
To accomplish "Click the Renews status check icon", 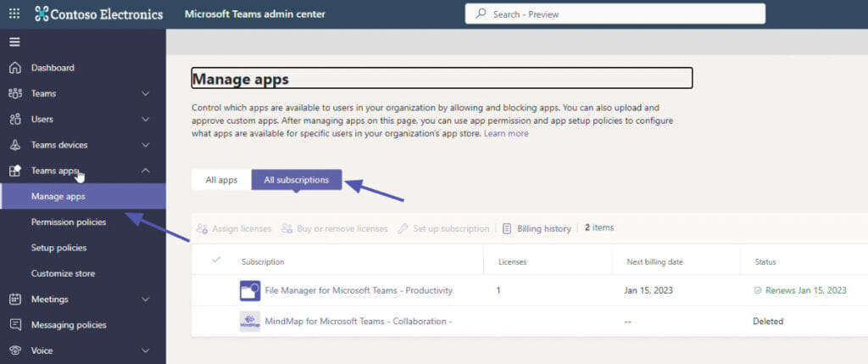I will 758,290.
